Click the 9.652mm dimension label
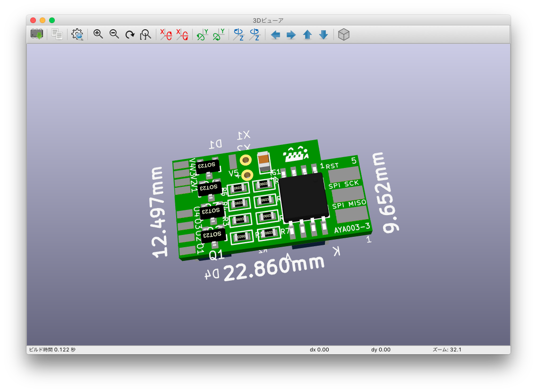 point(385,192)
